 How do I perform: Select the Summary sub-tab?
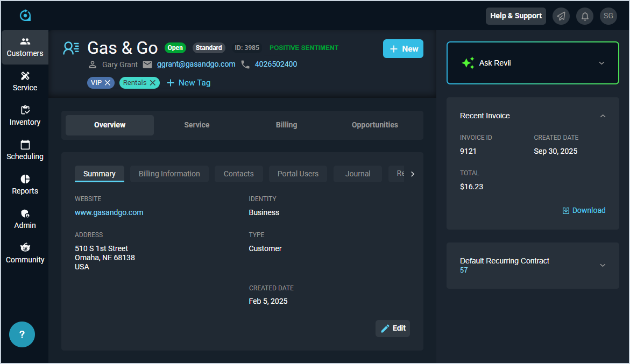coord(99,174)
